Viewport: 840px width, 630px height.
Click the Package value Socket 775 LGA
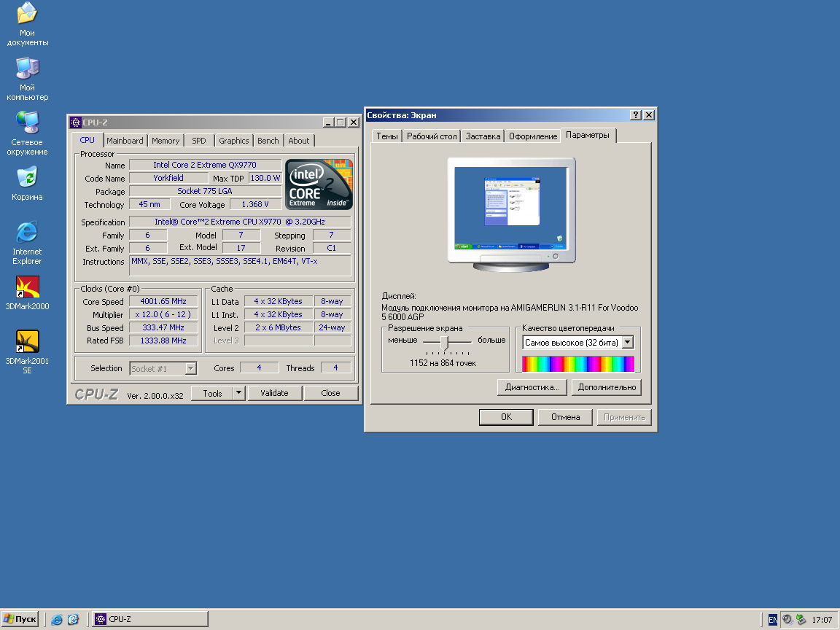205,191
